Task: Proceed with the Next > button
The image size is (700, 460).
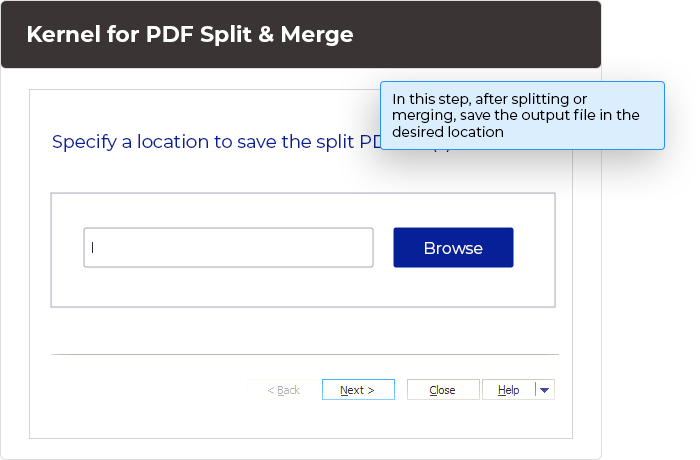Action: pos(357,390)
